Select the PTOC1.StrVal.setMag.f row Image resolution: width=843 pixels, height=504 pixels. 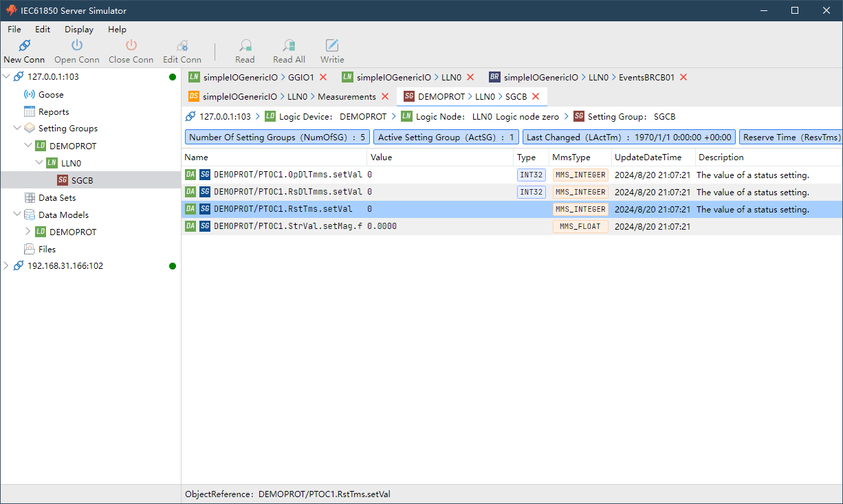coord(512,226)
